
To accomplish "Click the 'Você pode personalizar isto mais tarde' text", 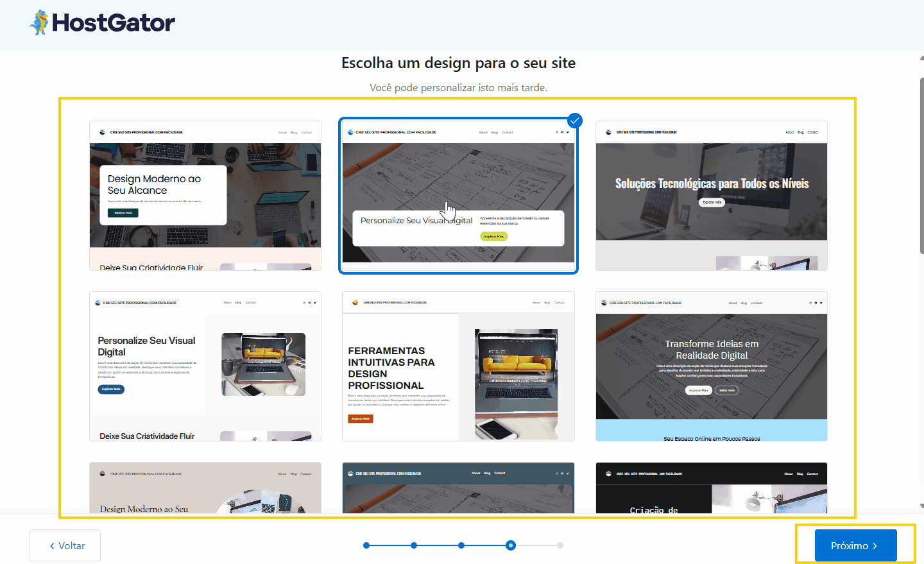I will pyautogui.click(x=458, y=87).
